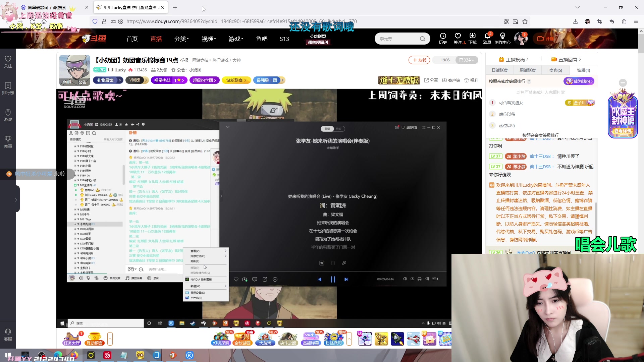Switch to the 贵宾(5) tab

(x=555, y=70)
